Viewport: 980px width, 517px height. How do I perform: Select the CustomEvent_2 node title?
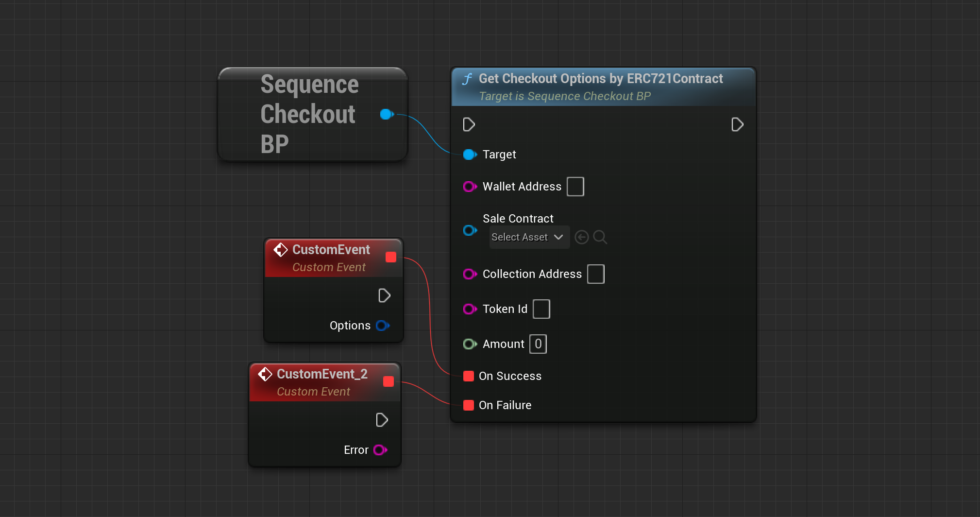[x=322, y=374]
